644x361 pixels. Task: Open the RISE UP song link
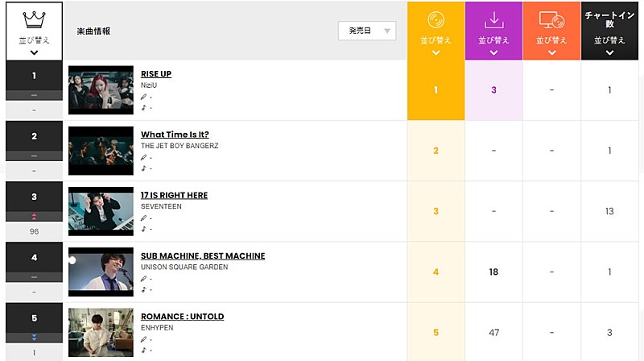click(x=156, y=74)
